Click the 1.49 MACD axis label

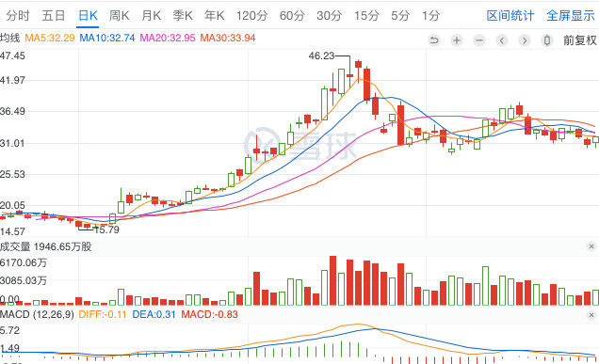(10, 348)
